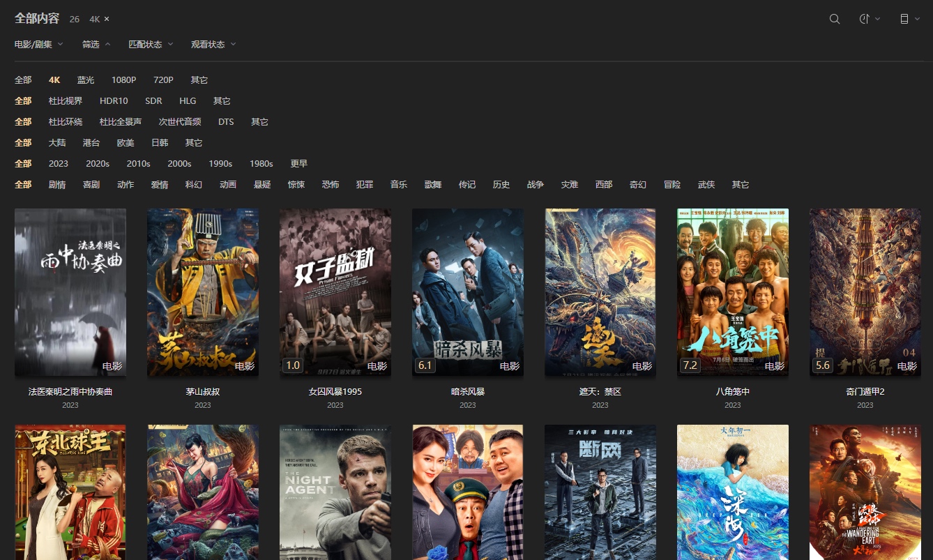Select the 2010s decade filter

[x=138, y=164]
